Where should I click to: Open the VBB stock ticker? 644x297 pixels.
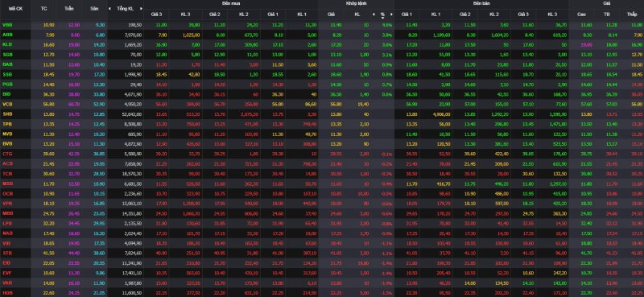coord(7,25)
